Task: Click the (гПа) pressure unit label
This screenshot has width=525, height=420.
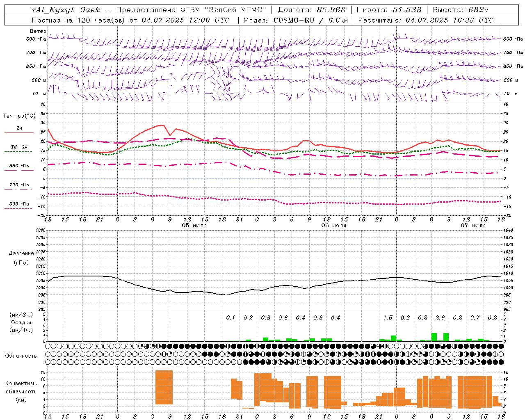Action: coord(21,263)
